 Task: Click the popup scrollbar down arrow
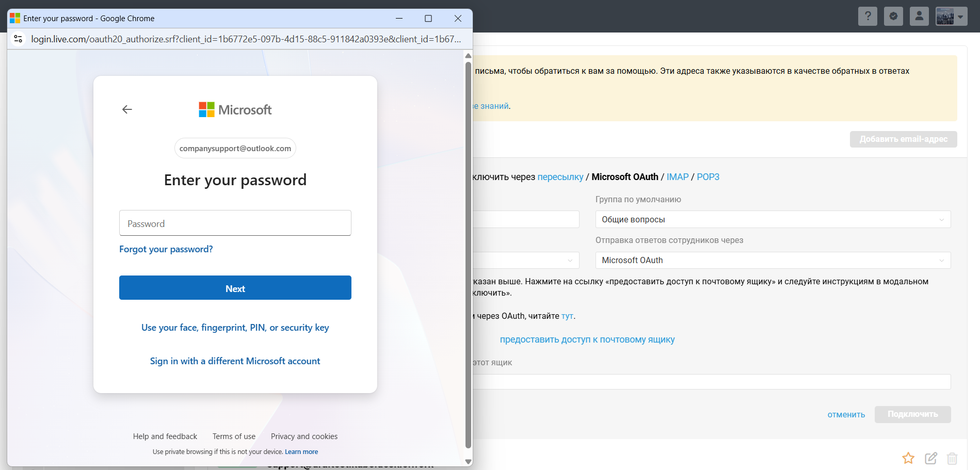pyautogui.click(x=468, y=462)
